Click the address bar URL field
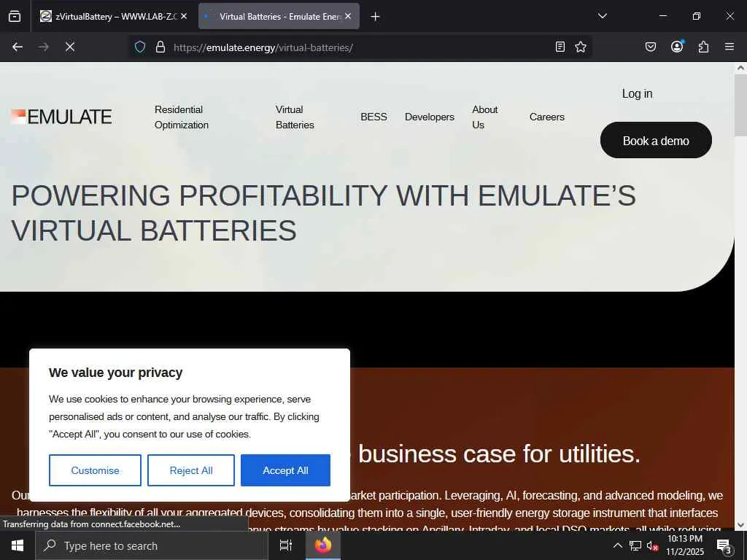 point(360,47)
